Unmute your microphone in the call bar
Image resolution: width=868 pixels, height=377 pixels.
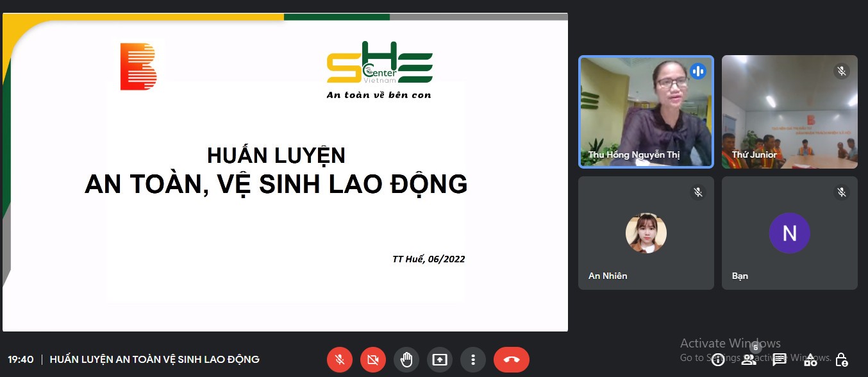tap(340, 360)
